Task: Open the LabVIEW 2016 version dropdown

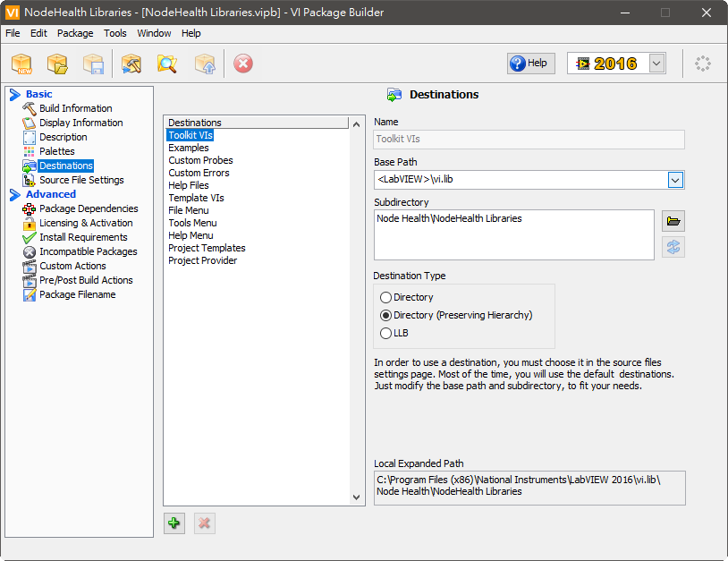Action: (x=656, y=64)
